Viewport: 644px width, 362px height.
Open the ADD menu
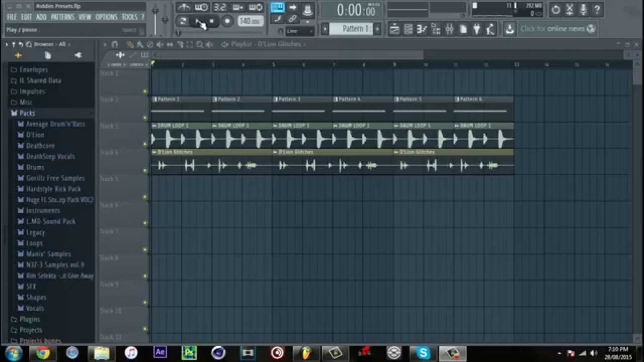coord(42,17)
